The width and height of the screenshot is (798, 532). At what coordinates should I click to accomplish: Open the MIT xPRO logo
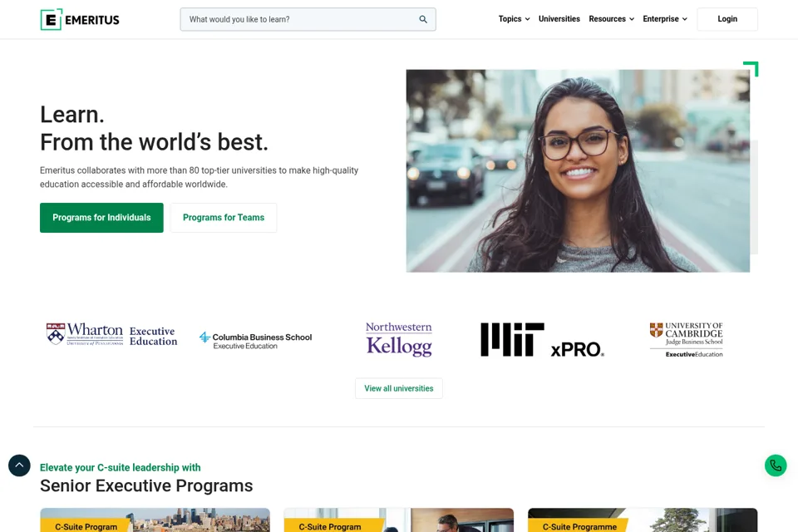(543, 339)
